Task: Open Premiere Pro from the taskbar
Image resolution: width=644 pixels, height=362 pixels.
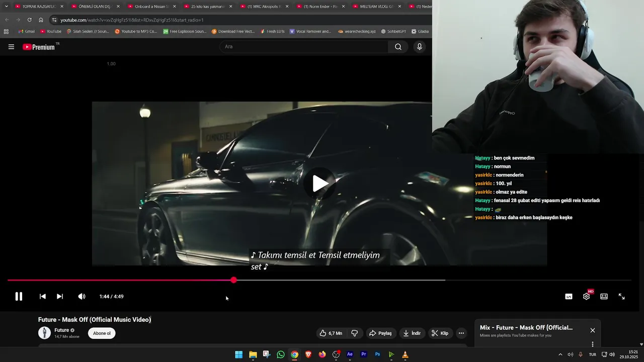Action: click(x=364, y=354)
